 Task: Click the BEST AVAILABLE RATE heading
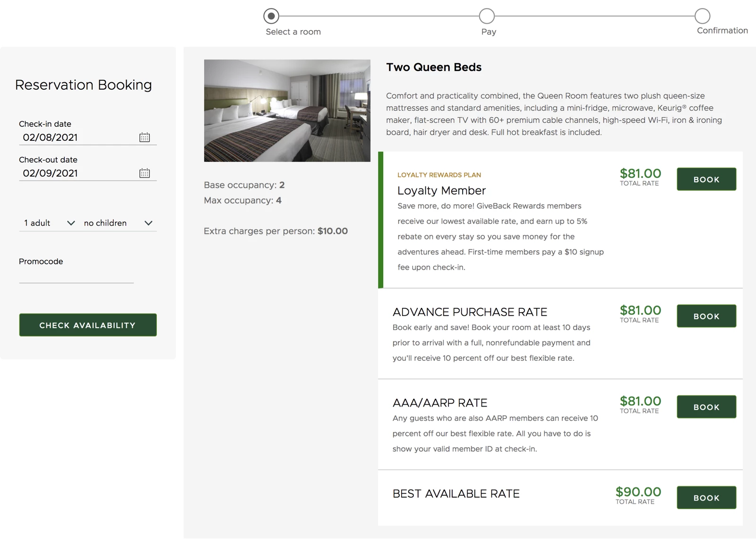point(456,494)
